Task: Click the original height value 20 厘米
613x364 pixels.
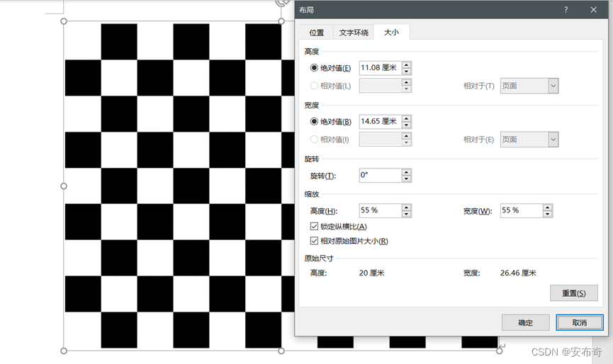Action: click(x=372, y=273)
